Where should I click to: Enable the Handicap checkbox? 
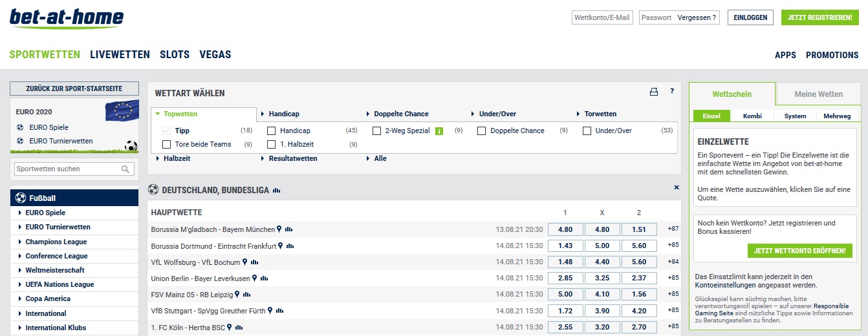272,131
